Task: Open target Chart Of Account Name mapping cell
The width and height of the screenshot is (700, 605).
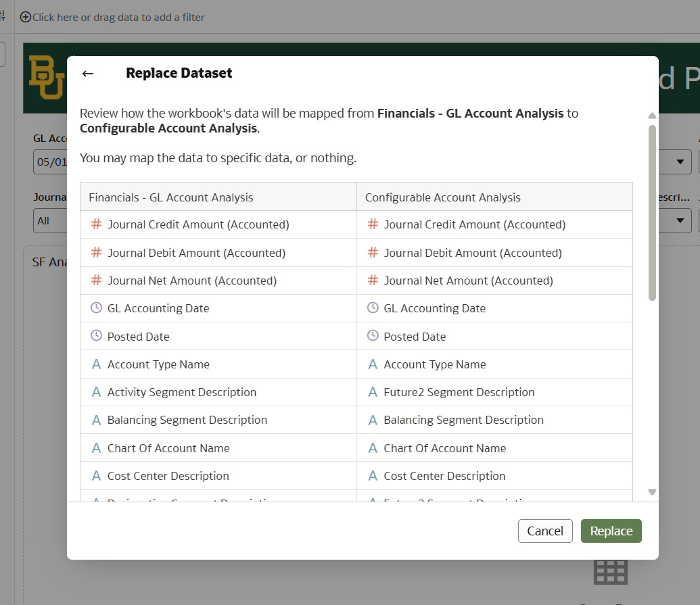Action: (x=494, y=448)
